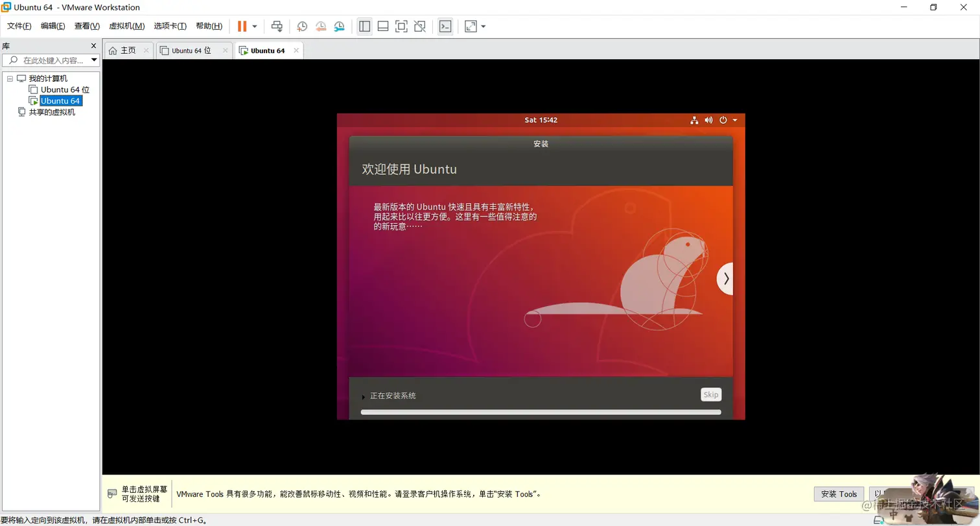Open the power options dropdown next to pause
This screenshot has width=980, height=526.
pyautogui.click(x=255, y=27)
